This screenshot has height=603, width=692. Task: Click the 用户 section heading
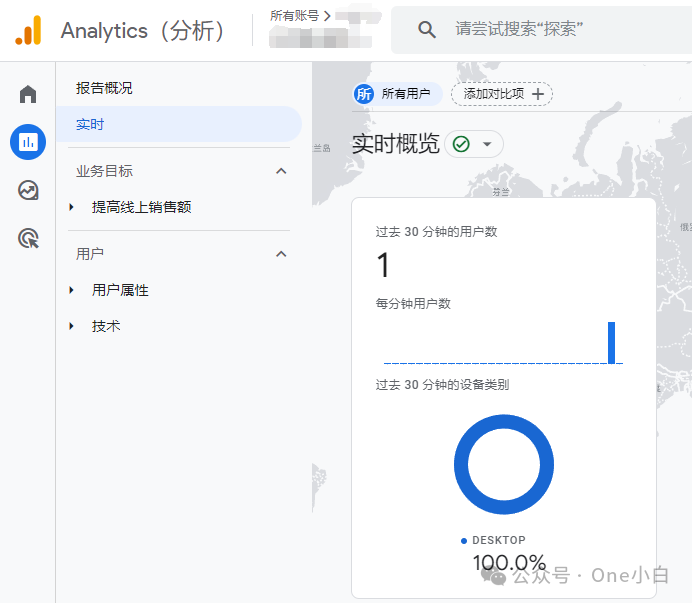pos(90,254)
